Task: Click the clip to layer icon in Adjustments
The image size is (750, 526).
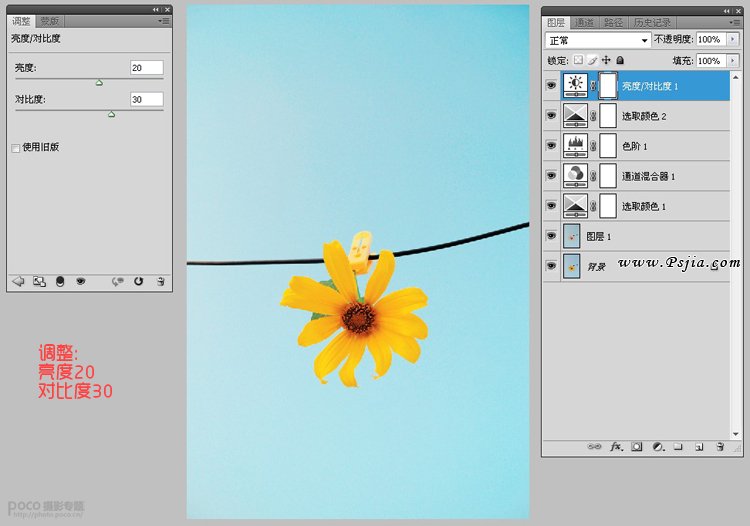Action: click(x=60, y=282)
